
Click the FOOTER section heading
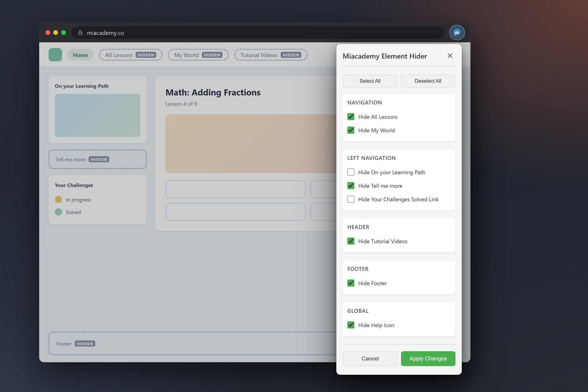358,269
